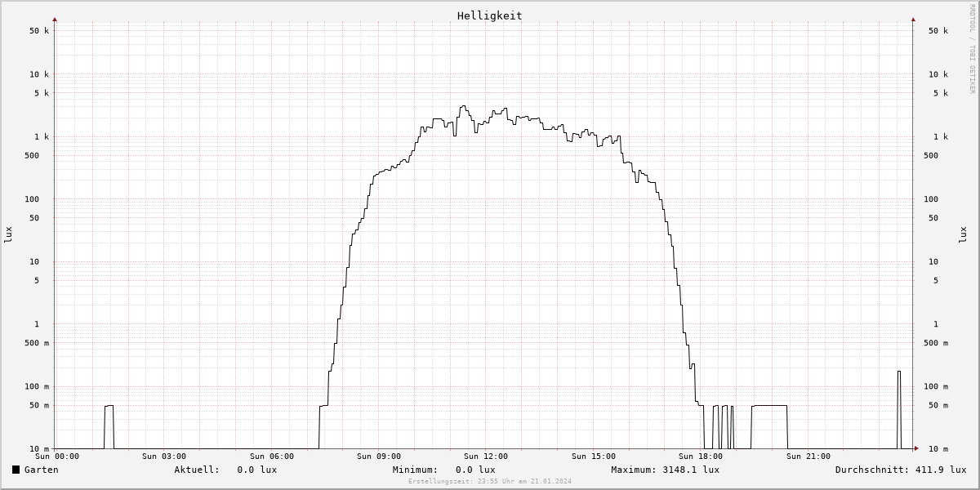Select the "Maximum: 3148.1 lux" value
980x490 pixels.
(x=666, y=470)
